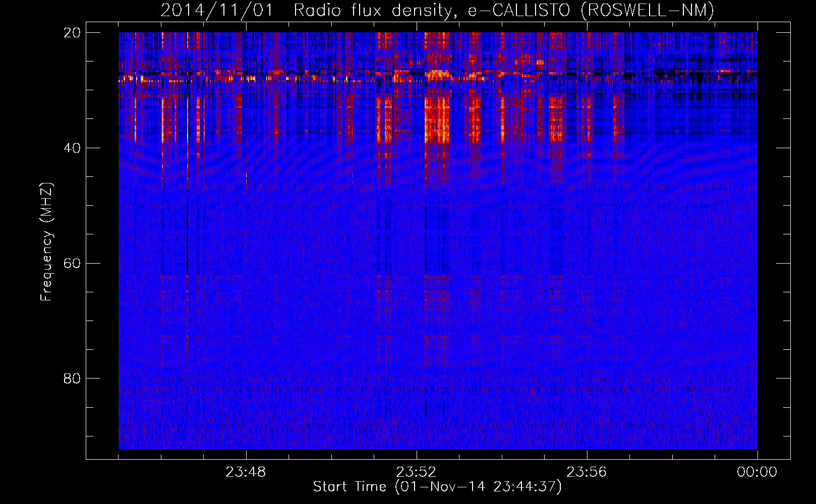
Task: Click the '40' frequency tick label
Action: tap(72, 148)
